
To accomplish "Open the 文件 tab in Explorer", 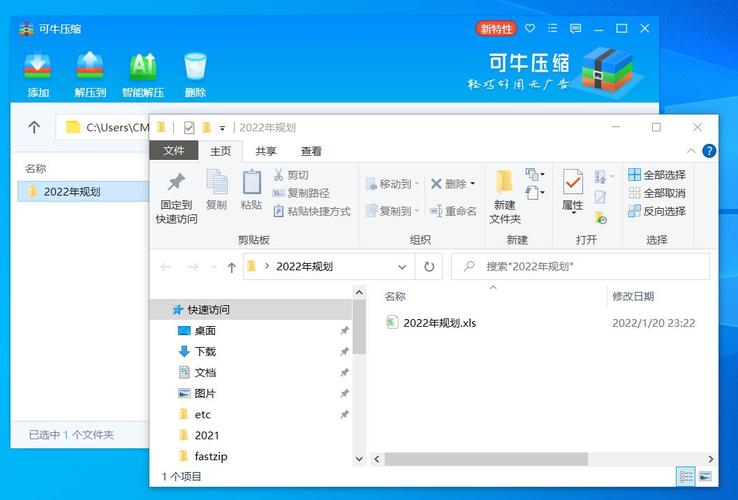I will (x=174, y=151).
